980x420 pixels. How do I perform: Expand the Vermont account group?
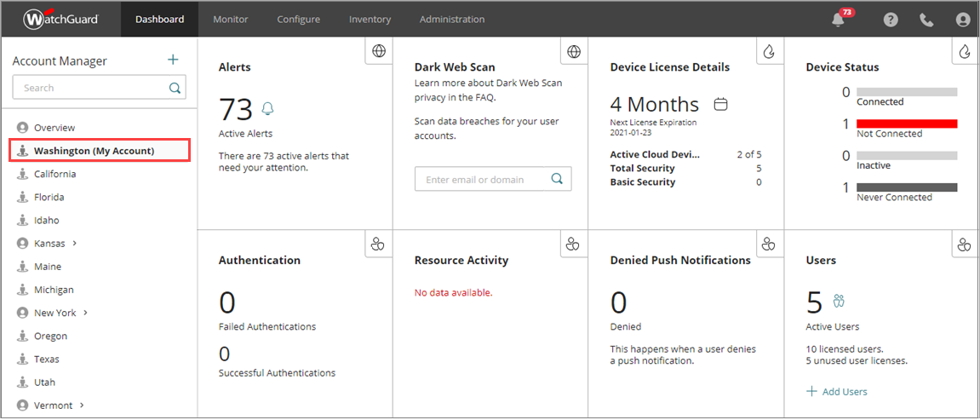click(x=82, y=406)
